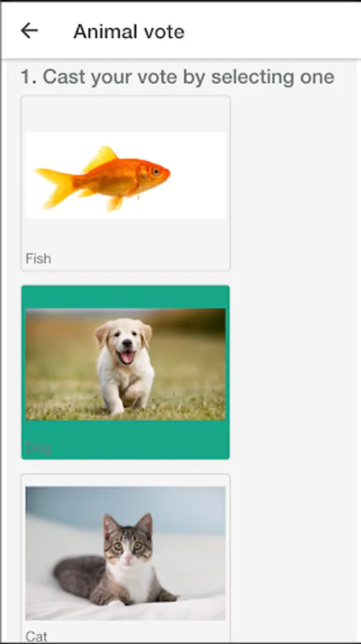The width and height of the screenshot is (361, 644).
Task: Click the 'Cat' label text
Action: pos(37,636)
